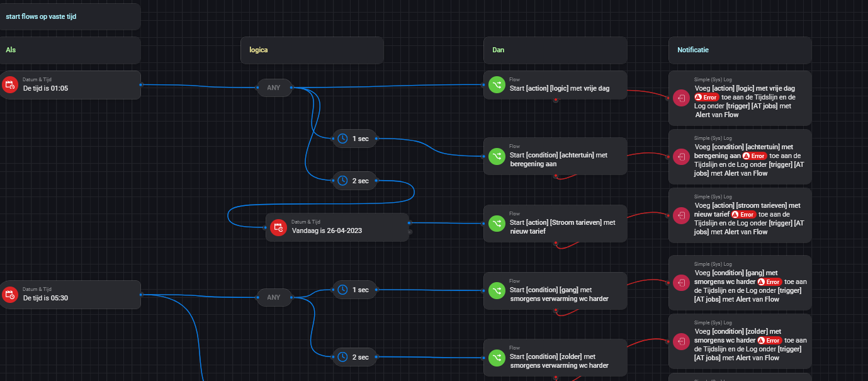Click 'Simple (Sys) Log' label above '[logic] met vrije dag'
The width and height of the screenshot is (868, 381).
point(713,80)
